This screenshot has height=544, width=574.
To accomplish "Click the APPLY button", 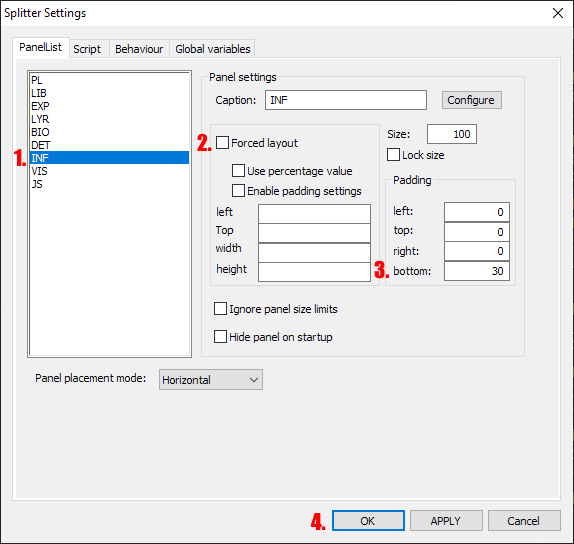I will click(x=446, y=521).
